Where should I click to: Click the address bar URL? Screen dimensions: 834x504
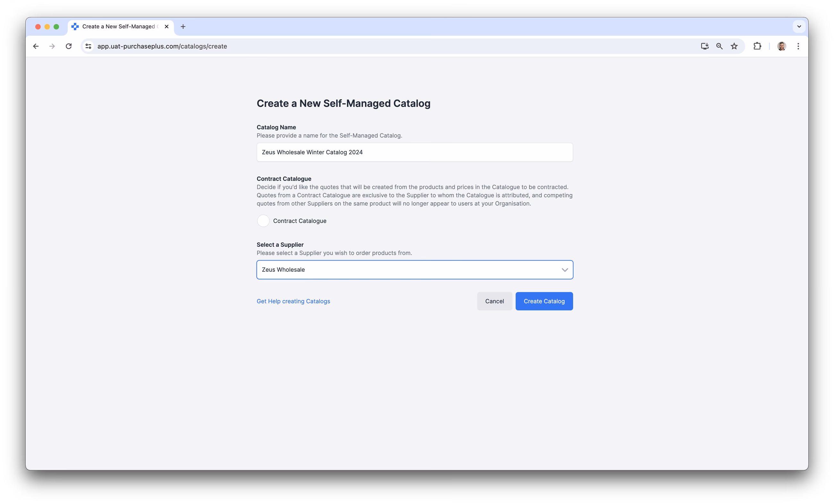click(x=162, y=47)
